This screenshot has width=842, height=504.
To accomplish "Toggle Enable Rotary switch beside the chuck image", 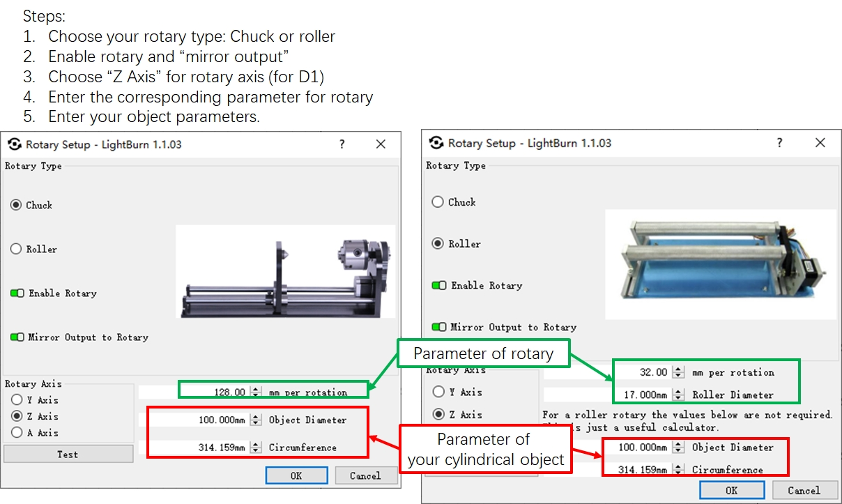I will point(17,293).
